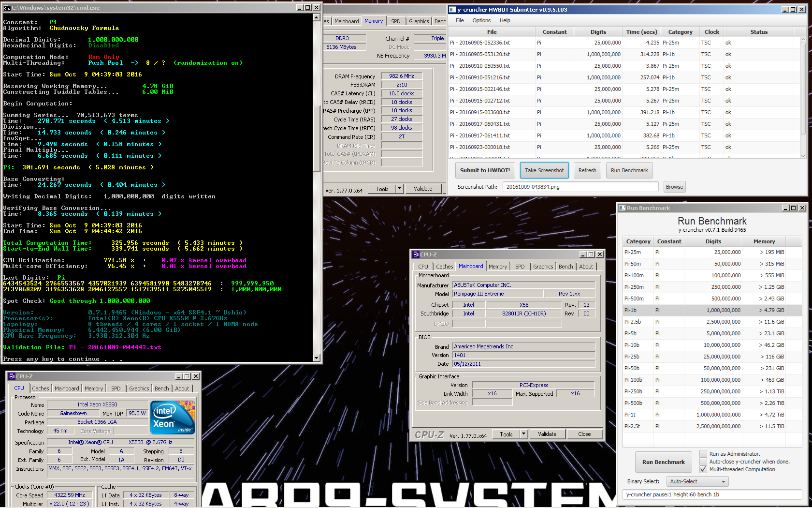This screenshot has height=508, width=812.
Task: Click Submit to HWBOT! button
Action: pyautogui.click(x=485, y=170)
